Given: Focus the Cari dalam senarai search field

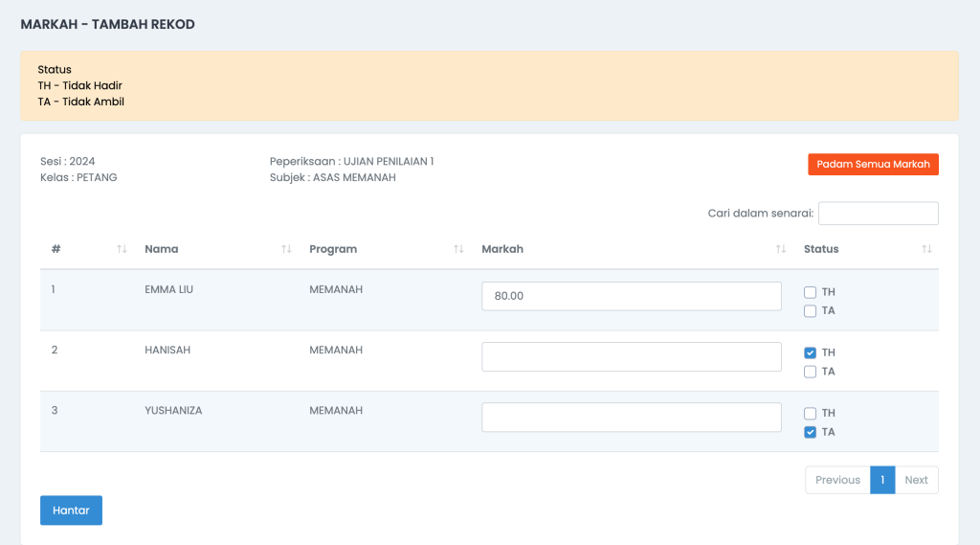Looking at the screenshot, I should tap(879, 214).
